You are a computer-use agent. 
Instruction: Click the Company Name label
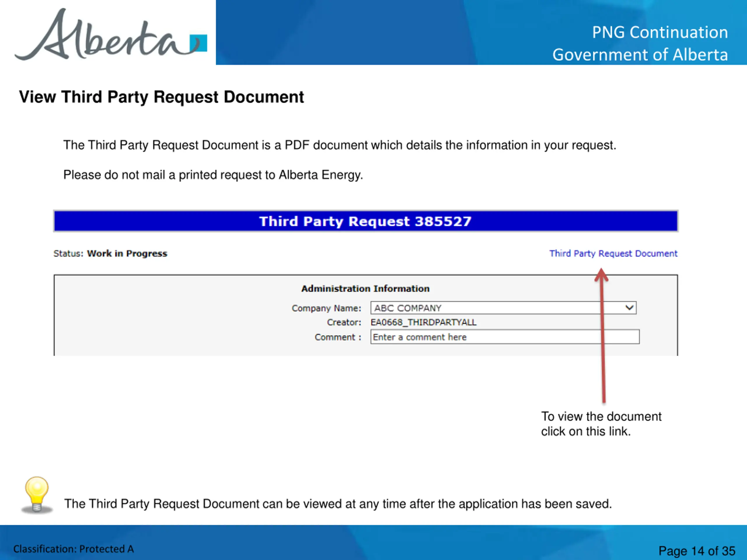(x=326, y=308)
